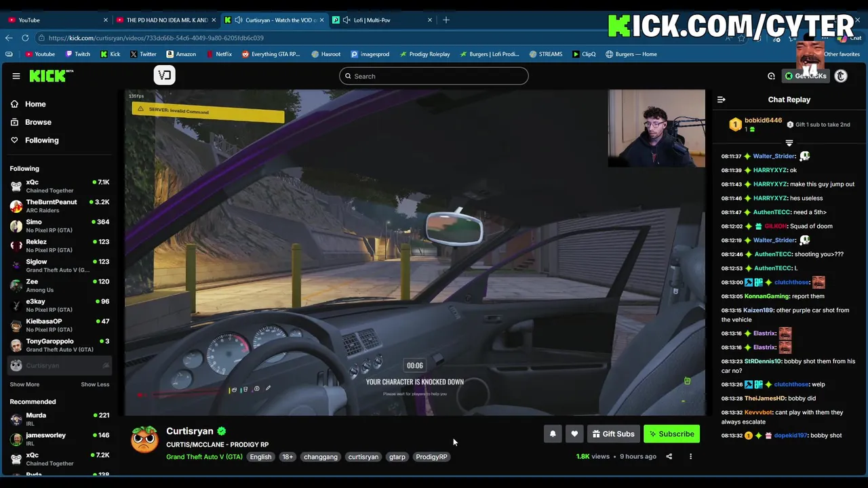The height and width of the screenshot is (488, 868).
Task: Click the Get Kicks button
Action: click(806, 76)
